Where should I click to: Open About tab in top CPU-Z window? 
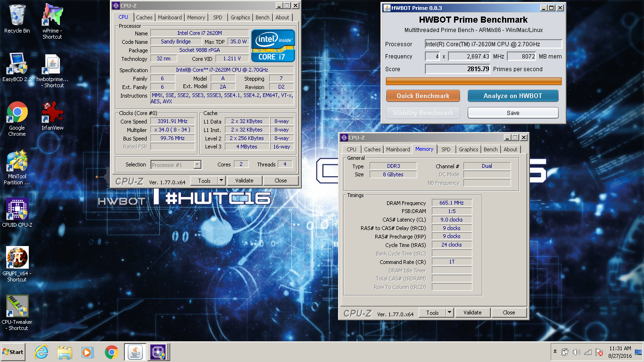pyautogui.click(x=282, y=17)
